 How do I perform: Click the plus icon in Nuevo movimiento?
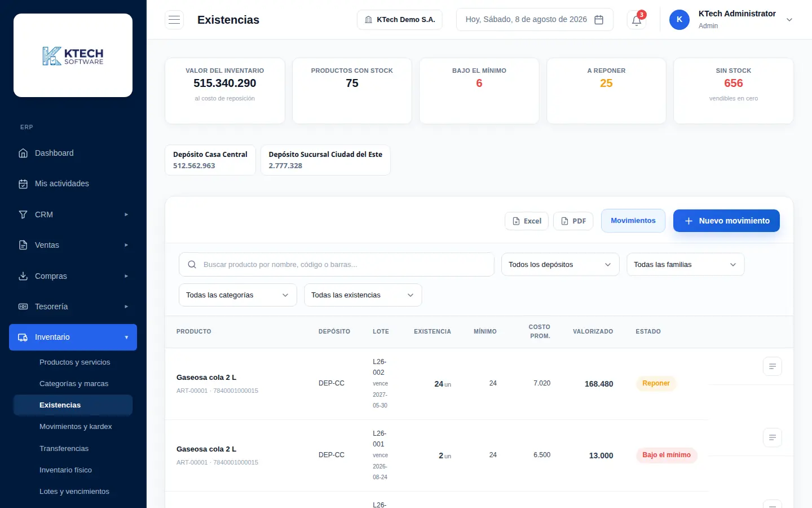pyautogui.click(x=689, y=221)
